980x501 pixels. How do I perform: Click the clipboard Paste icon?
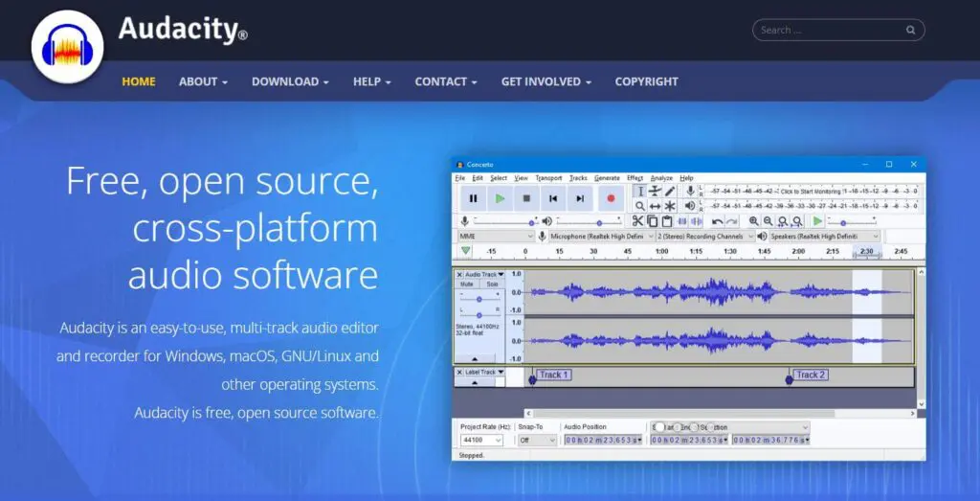[667, 220]
